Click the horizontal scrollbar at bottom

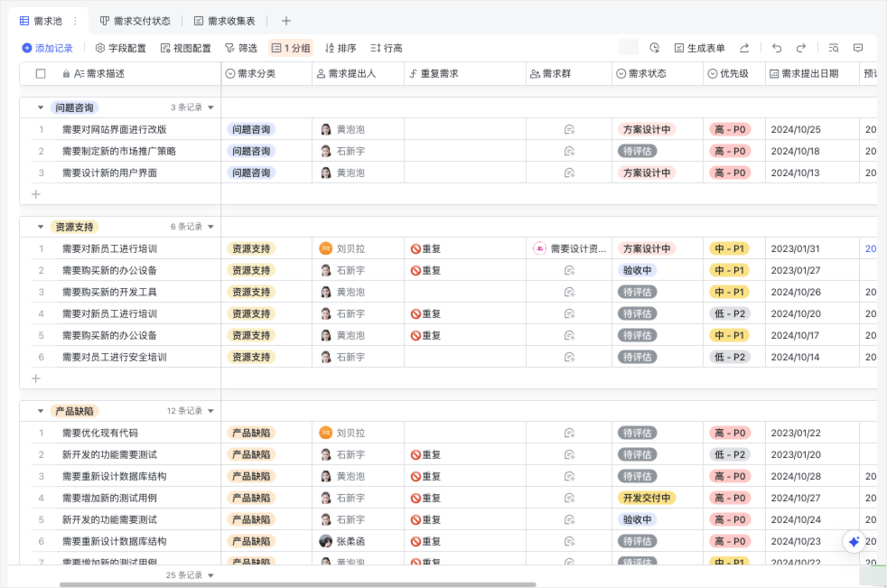297,584
